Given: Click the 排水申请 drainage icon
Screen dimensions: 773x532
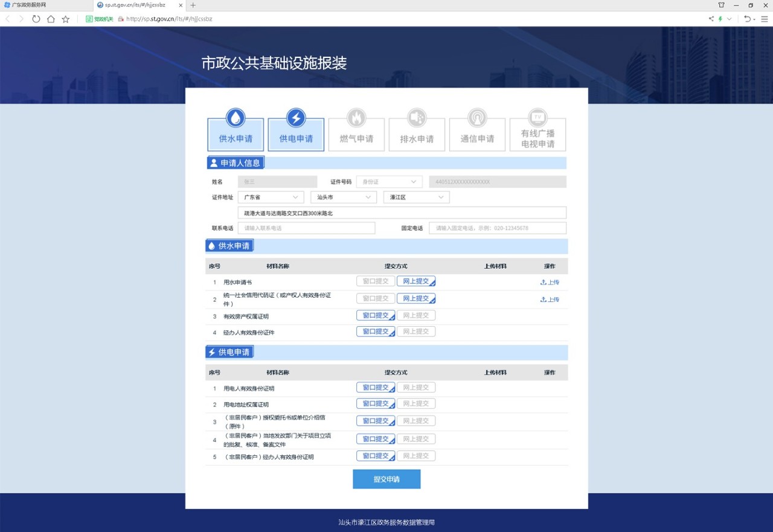Looking at the screenshot, I should [x=417, y=118].
